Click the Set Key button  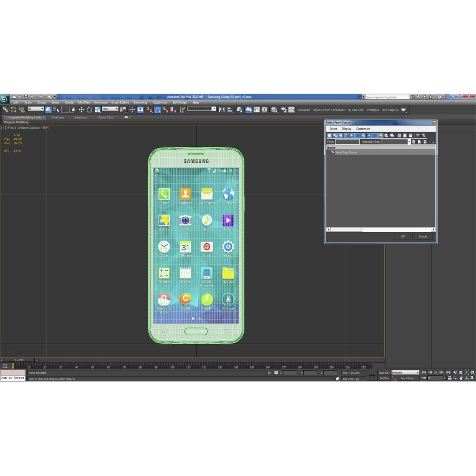(384, 378)
